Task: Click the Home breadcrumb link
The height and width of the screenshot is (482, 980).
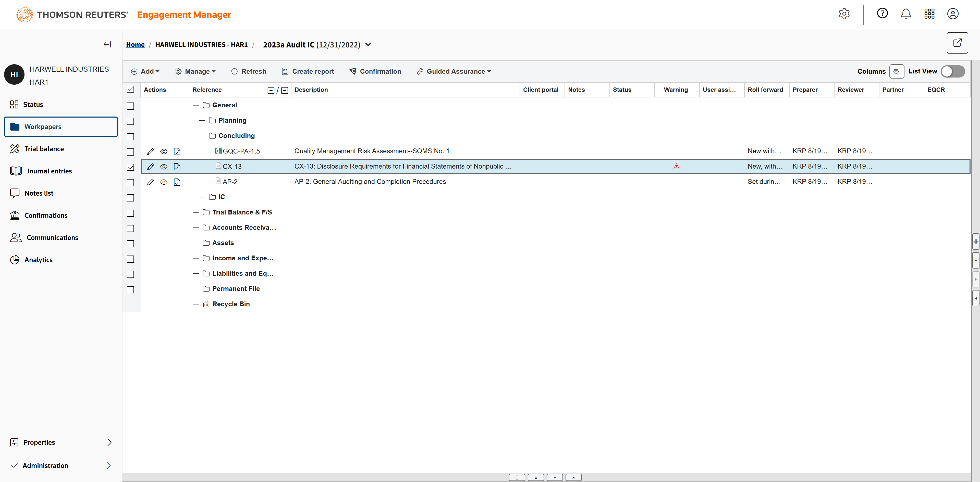Action: coord(135,44)
